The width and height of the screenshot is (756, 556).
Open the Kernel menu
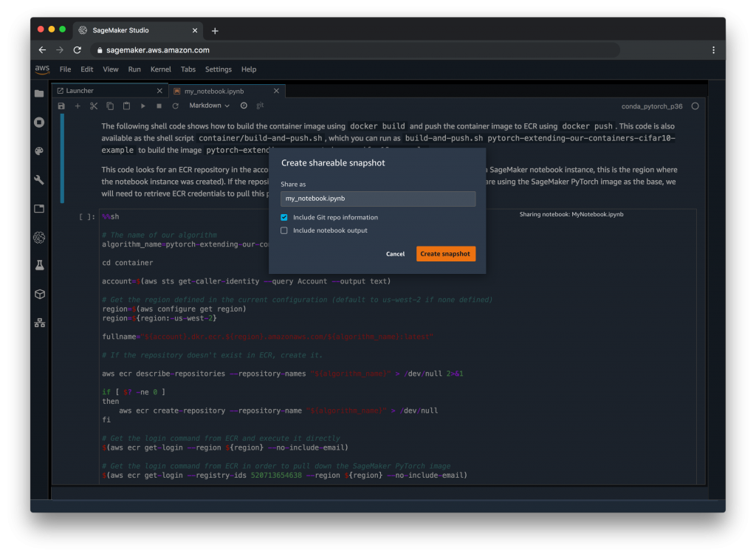pos(160,69)
